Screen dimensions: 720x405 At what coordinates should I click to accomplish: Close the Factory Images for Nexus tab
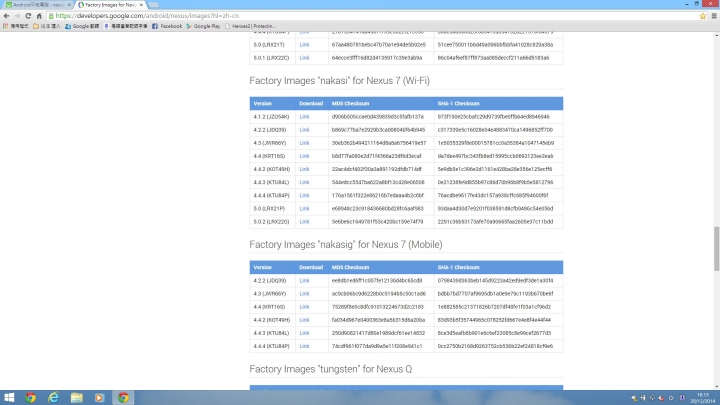[x=141, y=5]
